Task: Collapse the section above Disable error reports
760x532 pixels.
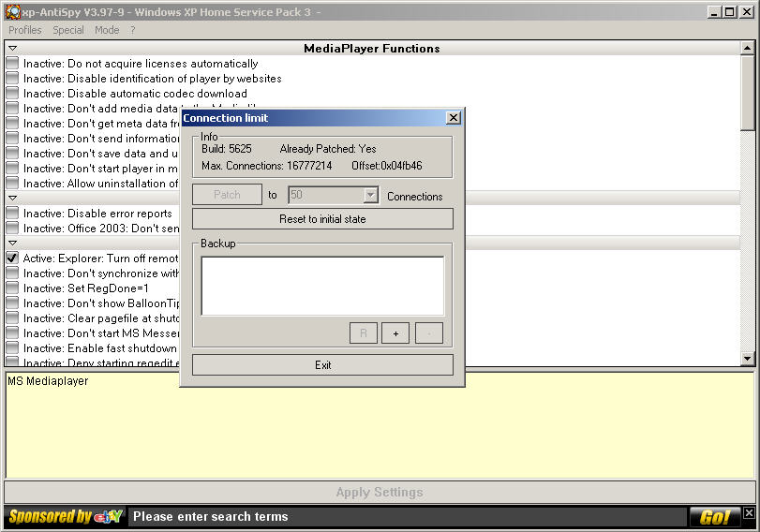Action: click(13, 199)
